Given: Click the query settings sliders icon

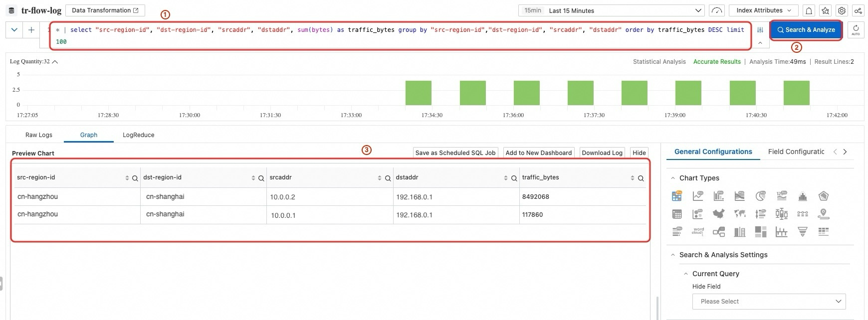Looking at the screenshot, I should coord(760,30).
